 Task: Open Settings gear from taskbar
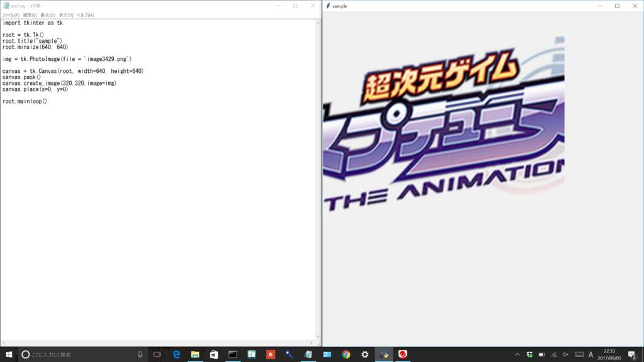(x=365, y=354)
